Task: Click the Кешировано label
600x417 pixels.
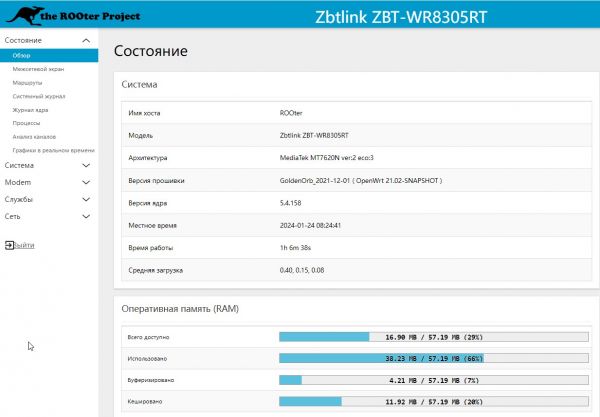Action: pos(145,402)
